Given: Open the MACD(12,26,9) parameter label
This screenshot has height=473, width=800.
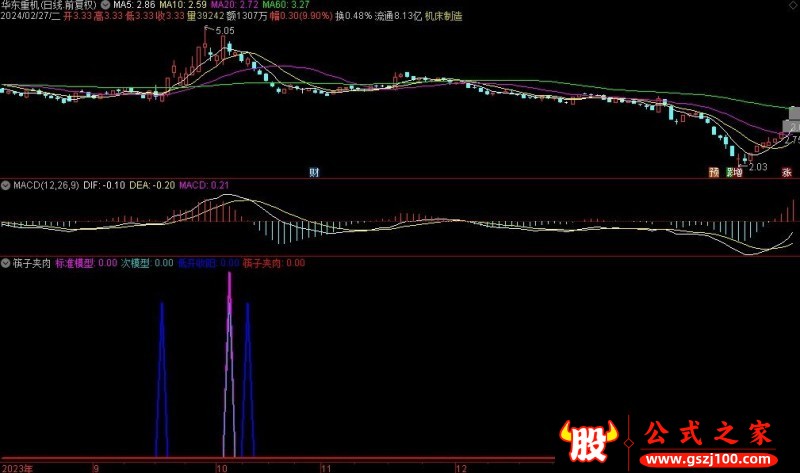Looking at the screenshot, I should pyautogui.click(x=44, y=185).
